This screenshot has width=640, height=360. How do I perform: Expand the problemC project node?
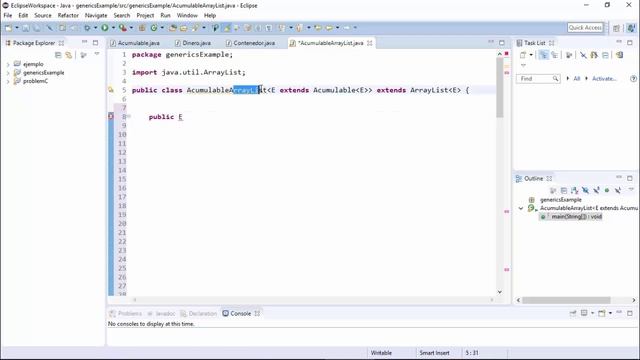(x=8, y=81)
